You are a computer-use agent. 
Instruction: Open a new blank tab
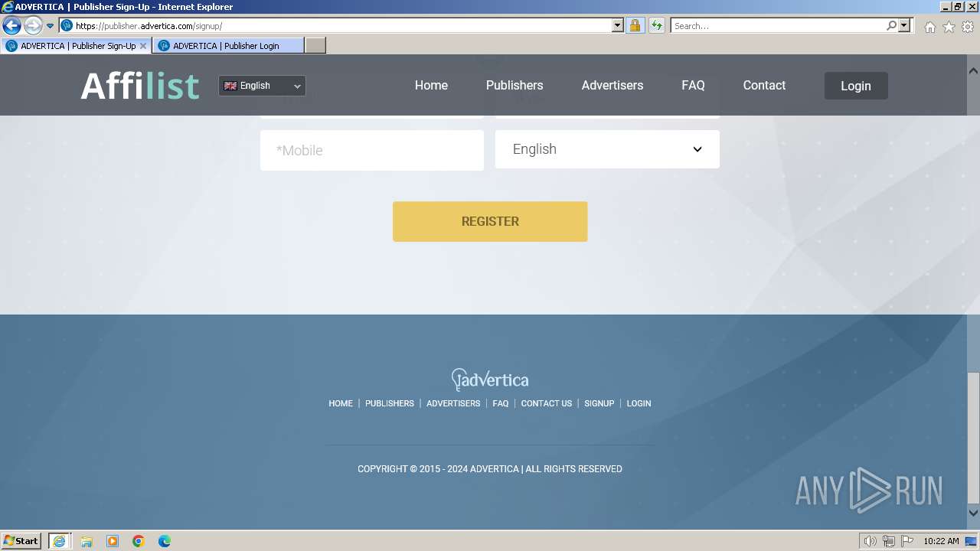(x=315, y=46)
